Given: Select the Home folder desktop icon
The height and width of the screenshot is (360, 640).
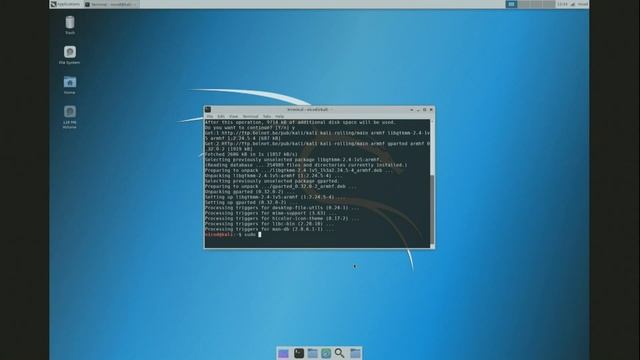Looking at the screenshot, I should 69,85.
